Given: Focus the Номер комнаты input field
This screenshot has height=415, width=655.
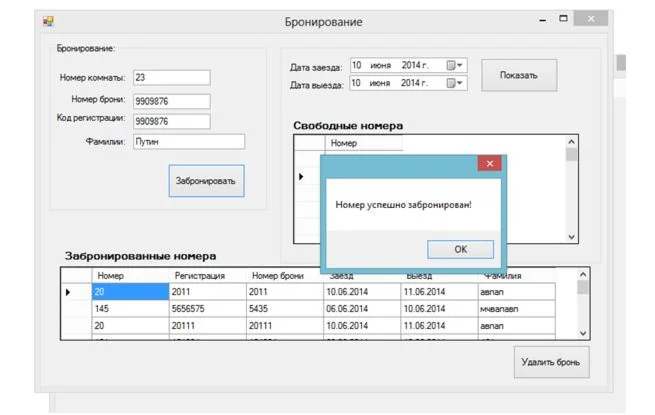Looking at the screenshot, I should tap(170, 77).
